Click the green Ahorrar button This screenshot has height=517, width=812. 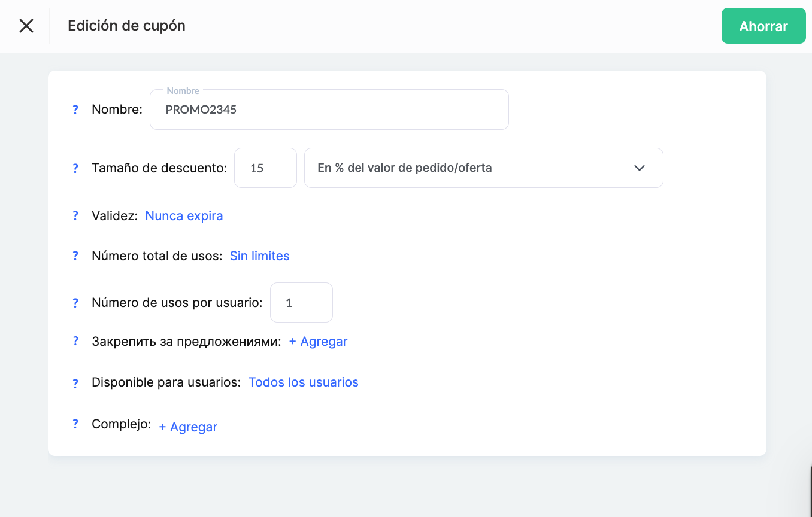tap(763, 26)
